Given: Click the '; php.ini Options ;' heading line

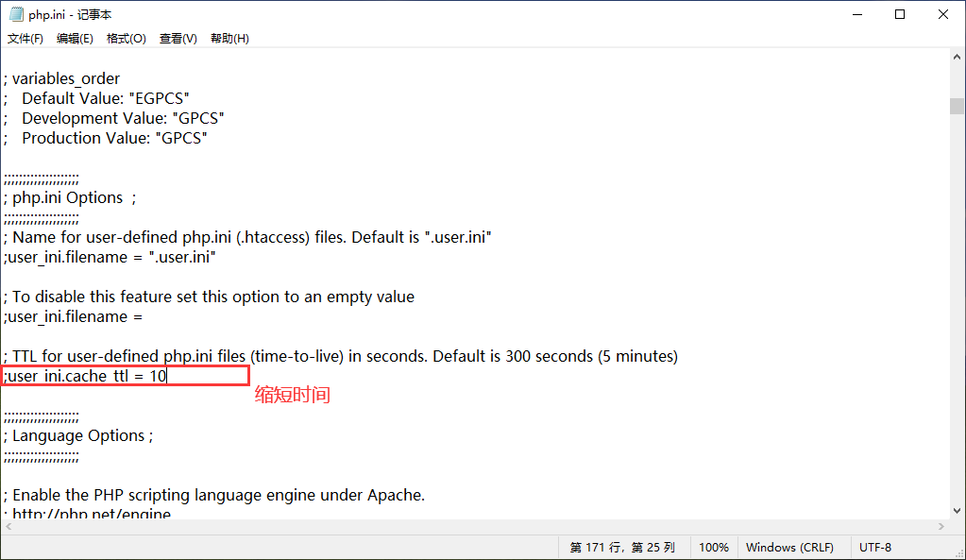Looking at the screenshot, I should (70, 197).
